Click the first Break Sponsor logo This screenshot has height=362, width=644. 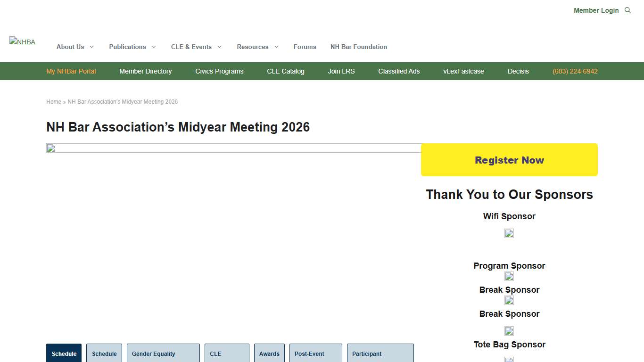509,300
